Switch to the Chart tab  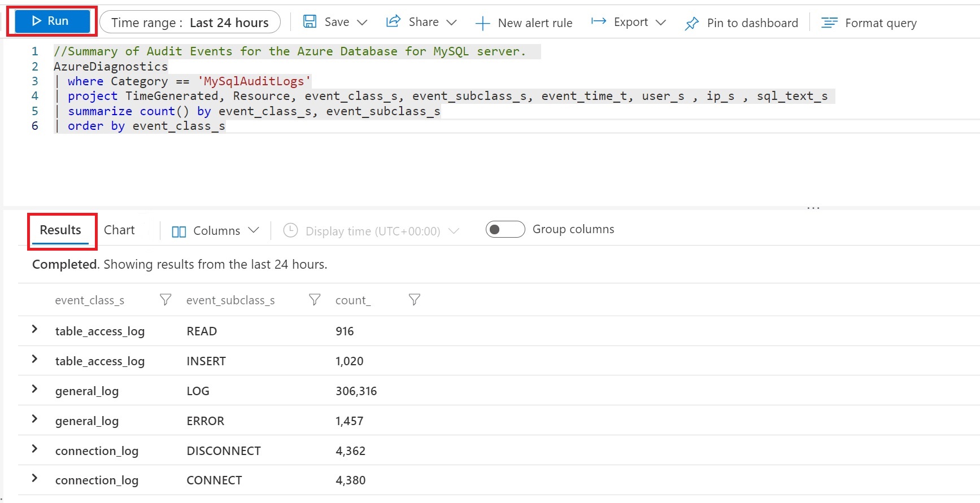[119, 230]
